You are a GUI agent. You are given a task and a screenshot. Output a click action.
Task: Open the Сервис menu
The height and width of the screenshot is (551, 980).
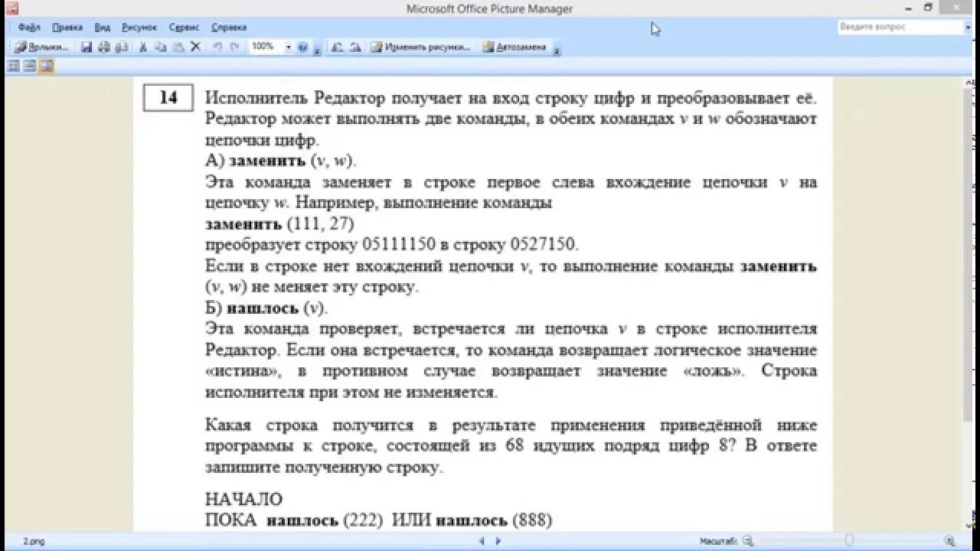(x=184, y=27)
